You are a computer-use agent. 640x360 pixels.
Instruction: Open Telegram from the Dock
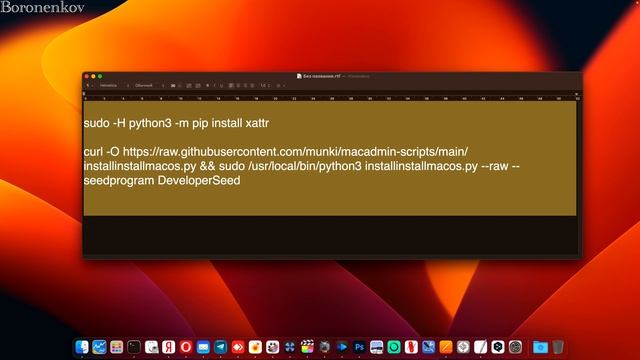click(x=220, y=347)
